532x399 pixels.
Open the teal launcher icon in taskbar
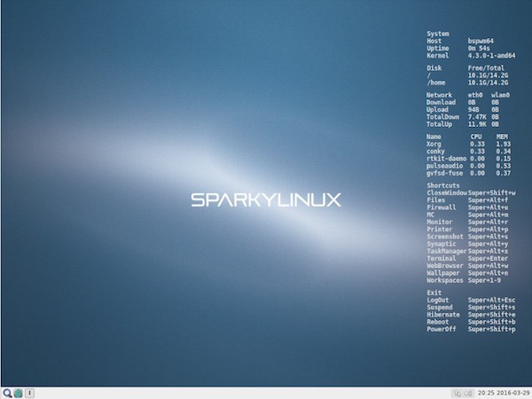tap(18, 392)
